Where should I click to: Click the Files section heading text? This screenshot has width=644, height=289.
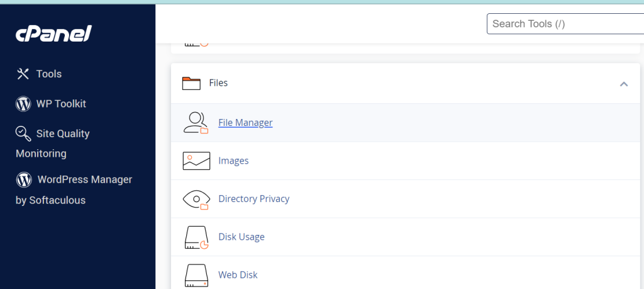pyautogui.click(x=218, y=83)
